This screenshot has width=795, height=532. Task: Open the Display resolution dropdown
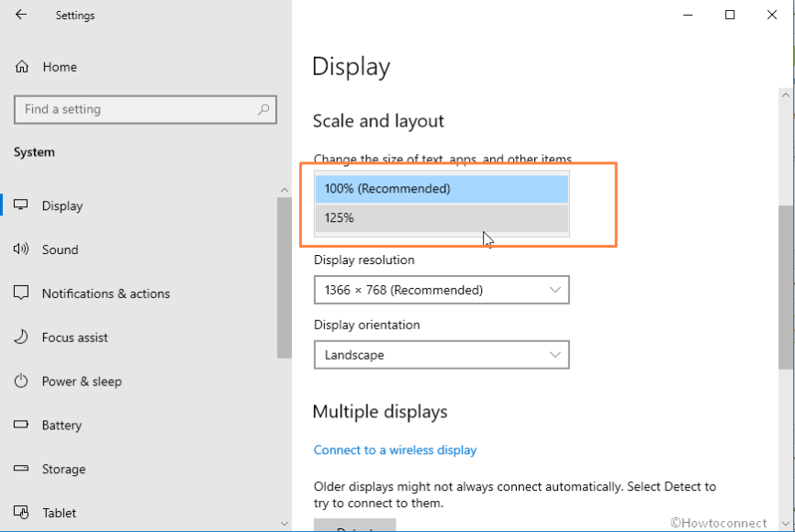tap(442, 290)
